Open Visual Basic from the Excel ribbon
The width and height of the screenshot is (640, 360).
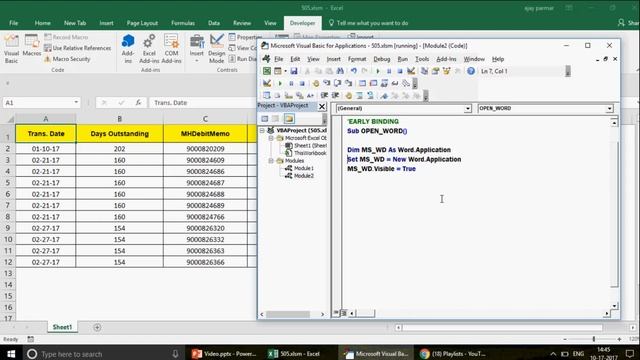(11, 49)
